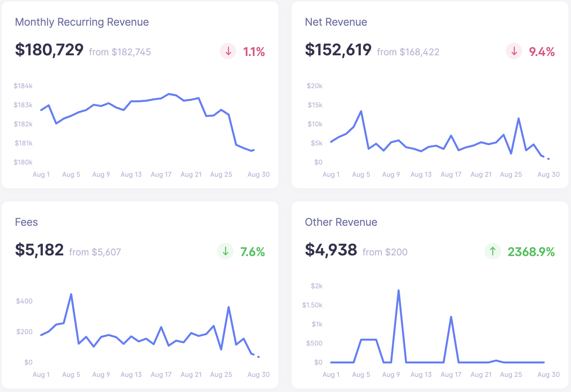Select the $152,619 net revenue amount
Screen dimensions: 571x392
pyautogui.click(x=338, y=50)
